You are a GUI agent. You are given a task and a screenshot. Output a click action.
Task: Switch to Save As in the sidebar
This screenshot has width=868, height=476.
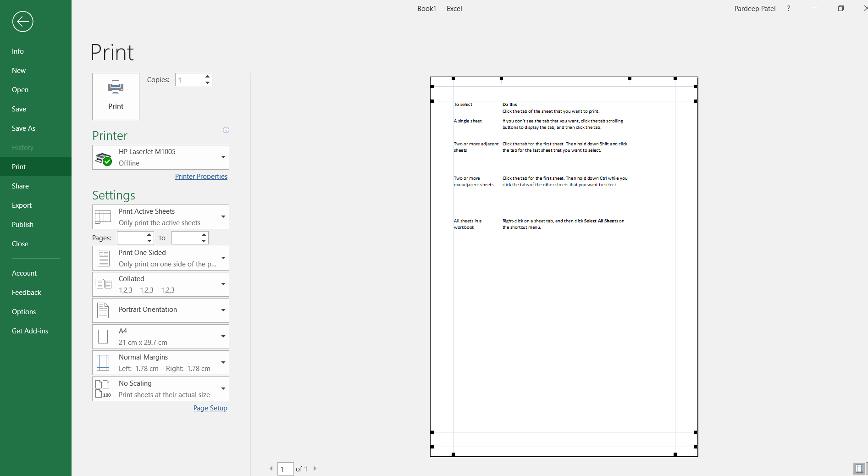tap(23, 128)
